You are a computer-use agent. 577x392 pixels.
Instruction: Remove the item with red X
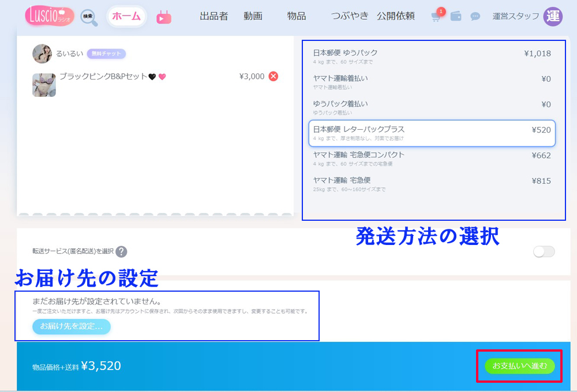coord(273,76)
